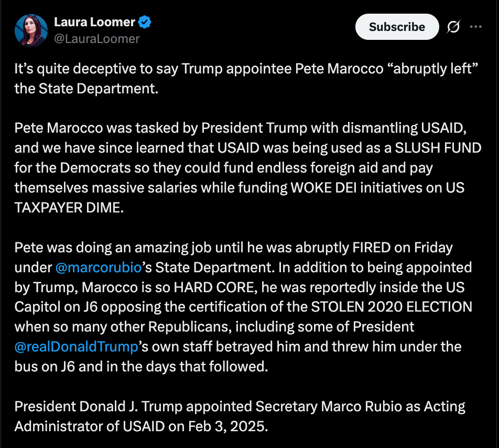The image size is (499, 448).
Task: Click the @LauraLoomer handle
Action: point(97,39)
